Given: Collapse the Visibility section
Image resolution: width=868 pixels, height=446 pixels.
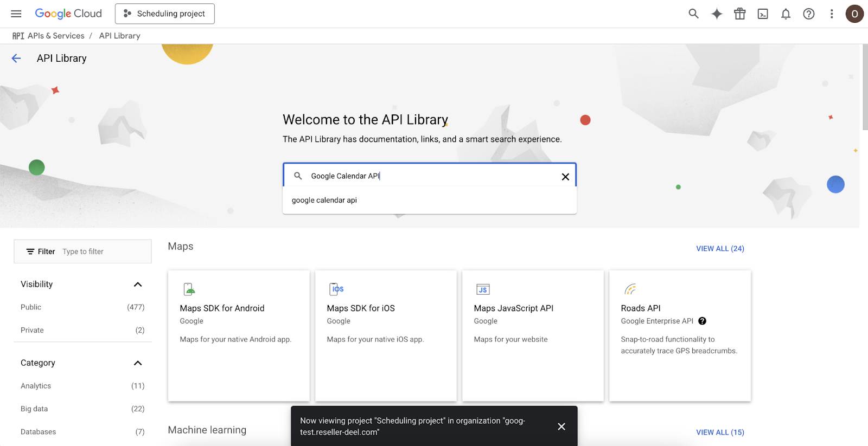Looking at the screenshot, I should point(138,285).
